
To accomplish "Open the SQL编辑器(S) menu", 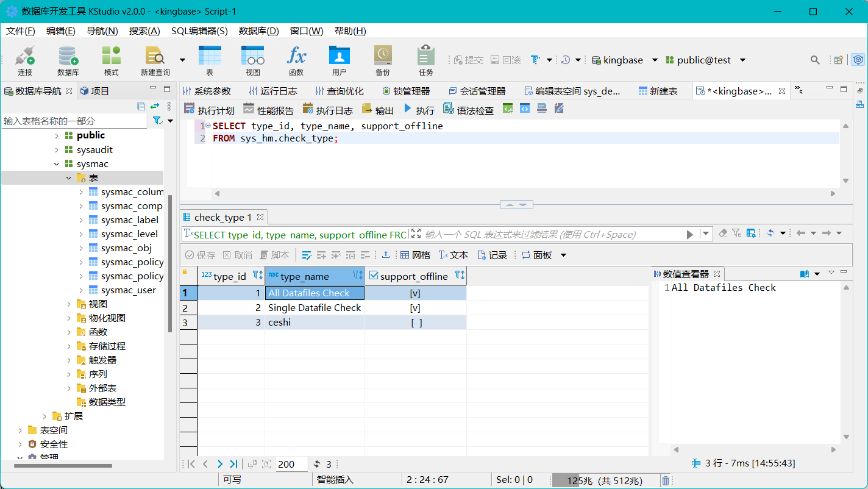I will pyautogui.click(x=199, y=31).
